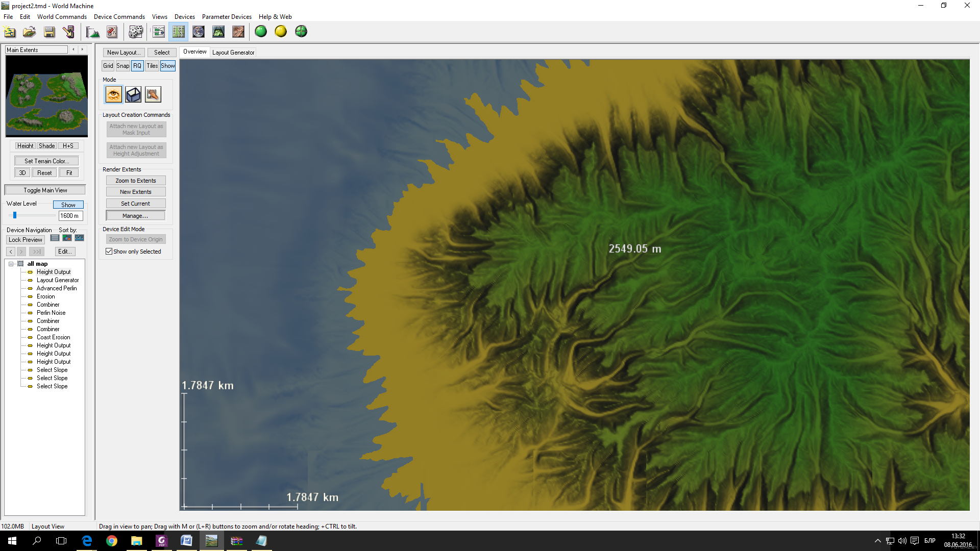980x551 pixels.
Task: Select Shade preview mode
Action: [x=46, y=146]
